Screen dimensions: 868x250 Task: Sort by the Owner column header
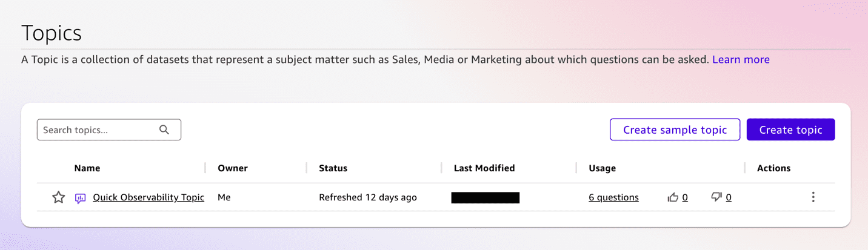pyautogui.click(x=233, y=168)
